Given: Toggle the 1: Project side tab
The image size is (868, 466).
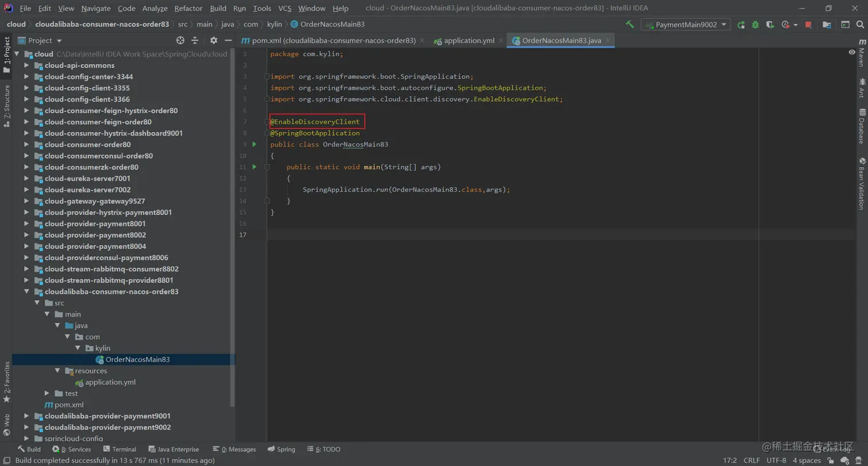Looking at the screenshot, I should 6,55.
